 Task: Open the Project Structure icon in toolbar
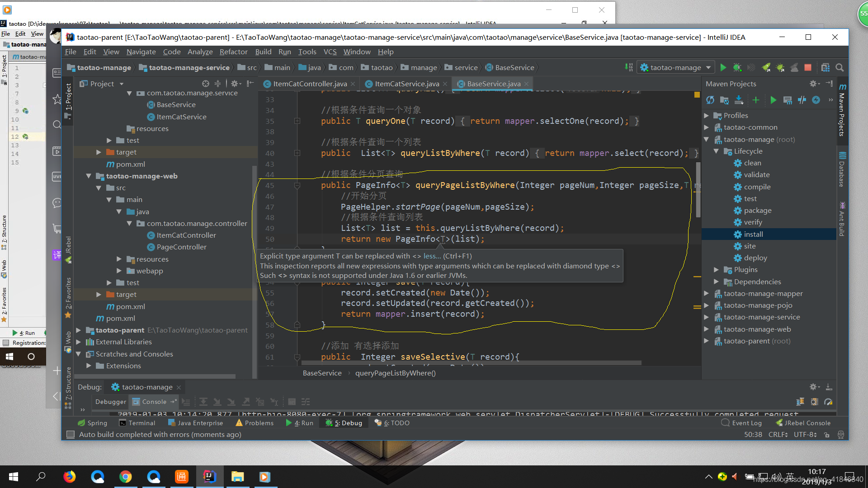tap(826, 67)
